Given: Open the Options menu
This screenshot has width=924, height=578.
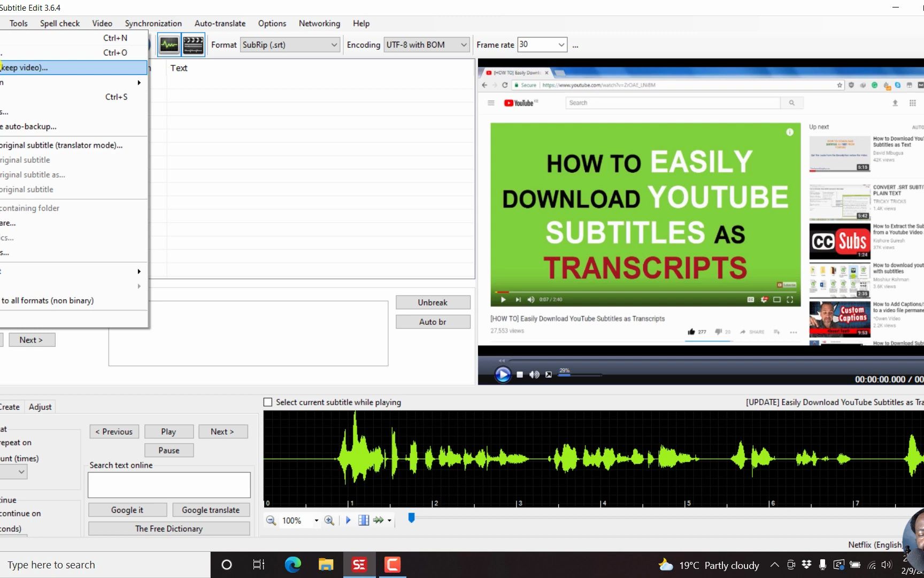Looking at the screenshot, I should [272, 23].
